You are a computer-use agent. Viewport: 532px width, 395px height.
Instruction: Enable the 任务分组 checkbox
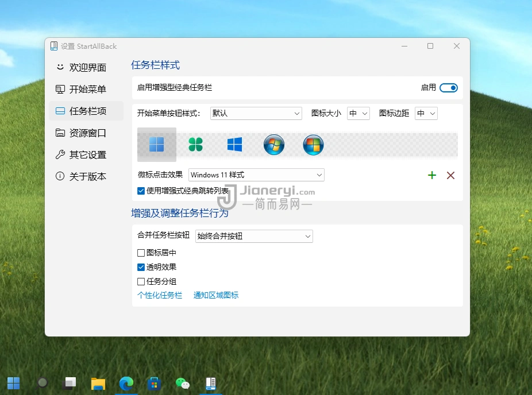click(141, 281)
